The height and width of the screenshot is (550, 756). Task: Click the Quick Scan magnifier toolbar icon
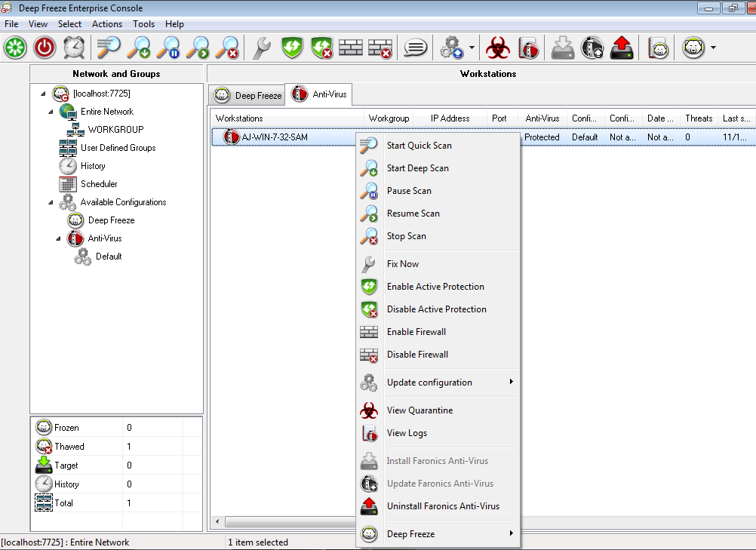pyautogui.click(x=109, y=48)
